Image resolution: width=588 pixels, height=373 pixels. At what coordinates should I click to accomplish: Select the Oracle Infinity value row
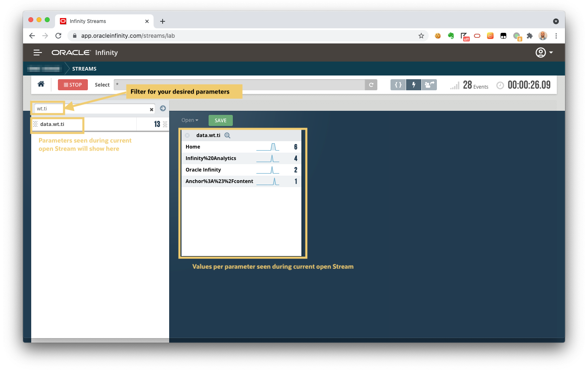point(241,170)
